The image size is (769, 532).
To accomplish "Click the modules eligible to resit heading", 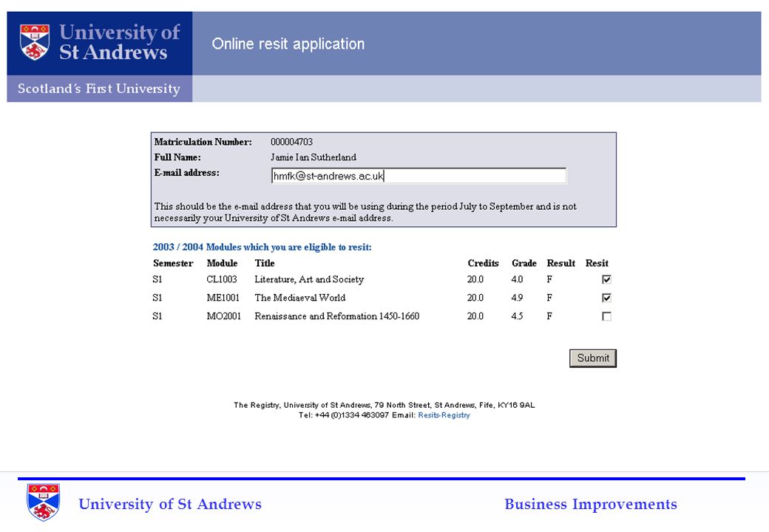I will point(262,247).
